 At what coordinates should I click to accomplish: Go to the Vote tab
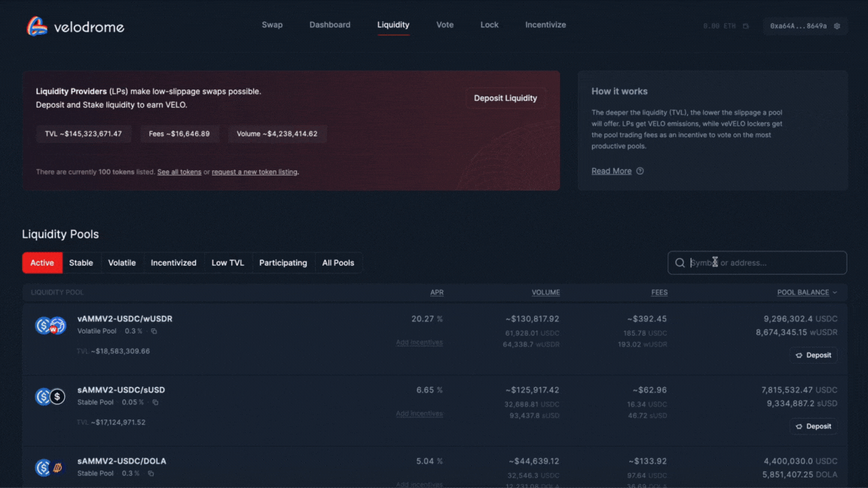[x=445, y=25]
